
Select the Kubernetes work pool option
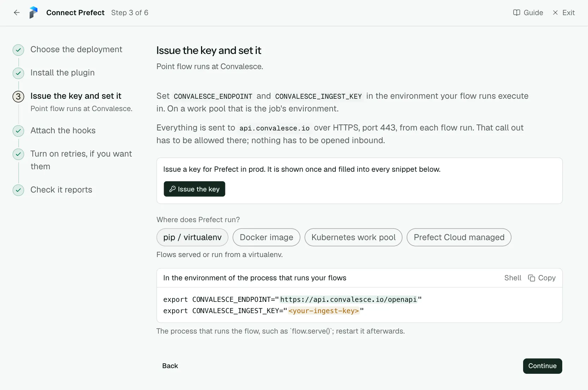coord(353,237)
